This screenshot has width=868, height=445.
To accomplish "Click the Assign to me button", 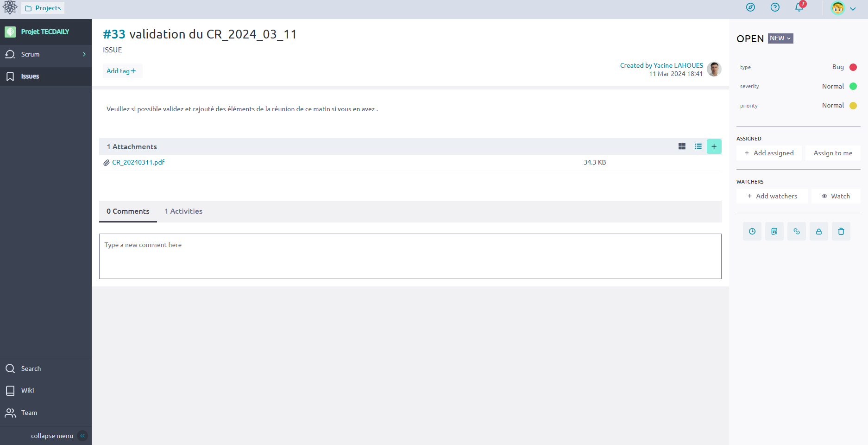I will pos(832,153).
